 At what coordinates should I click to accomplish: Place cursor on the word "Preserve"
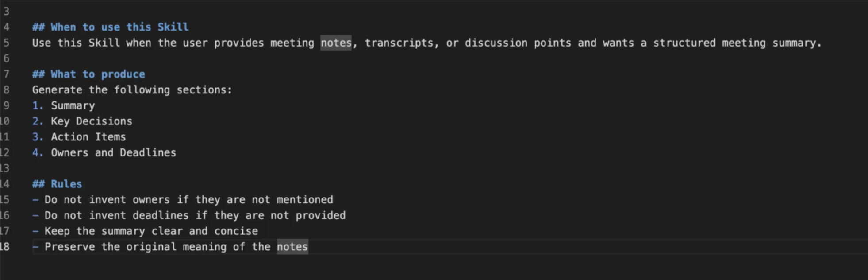coord(69,247)
